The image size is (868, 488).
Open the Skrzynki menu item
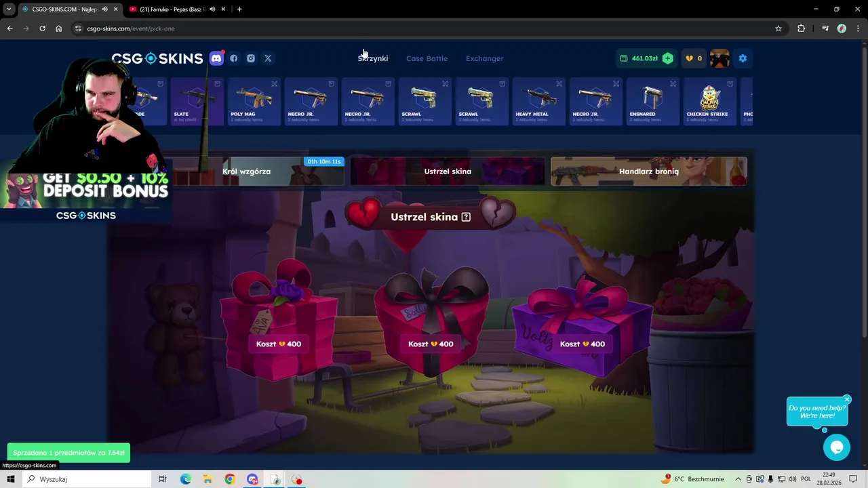coord(373,58)
